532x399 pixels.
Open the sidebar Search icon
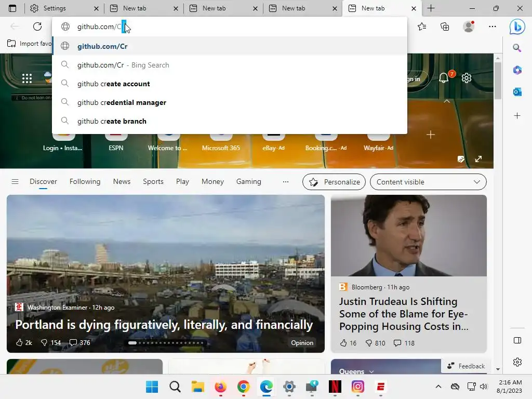pyautogui.click(x=517, y=48)
